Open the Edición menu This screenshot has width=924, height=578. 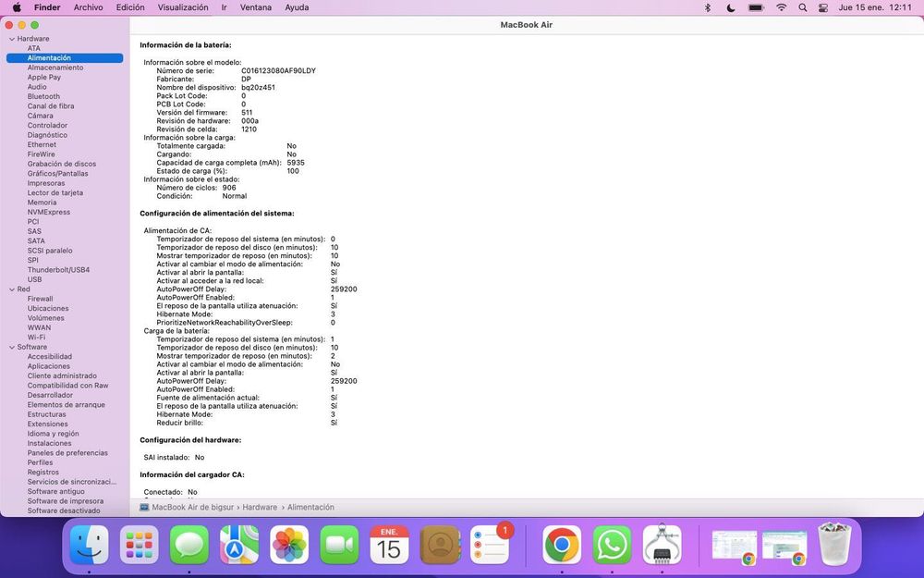130,7
